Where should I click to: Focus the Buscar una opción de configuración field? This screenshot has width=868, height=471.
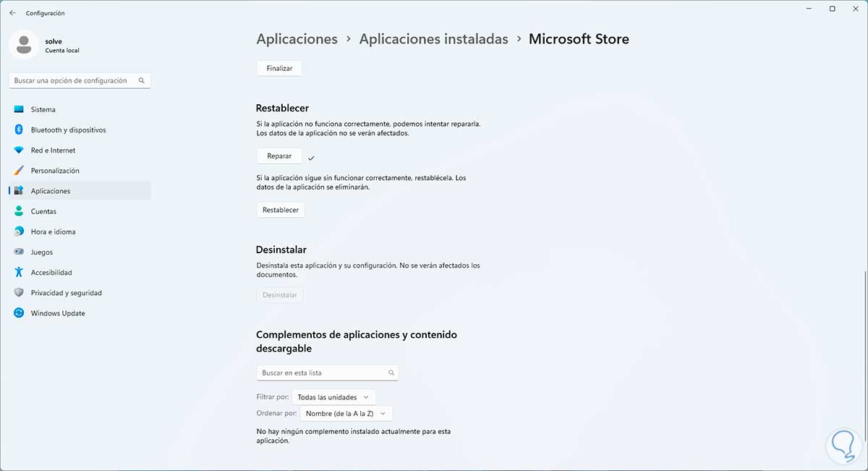[x=80, y=81]
